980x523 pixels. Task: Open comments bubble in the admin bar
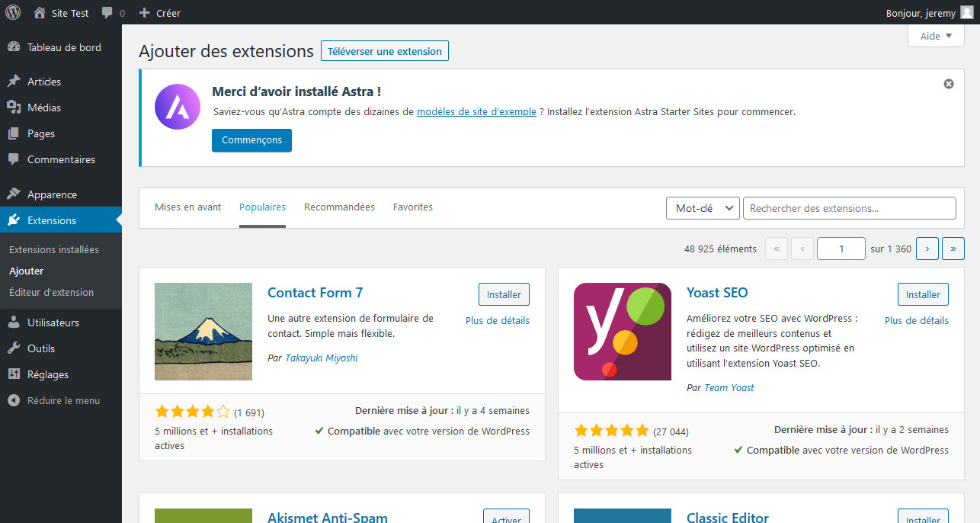(107, 13)
